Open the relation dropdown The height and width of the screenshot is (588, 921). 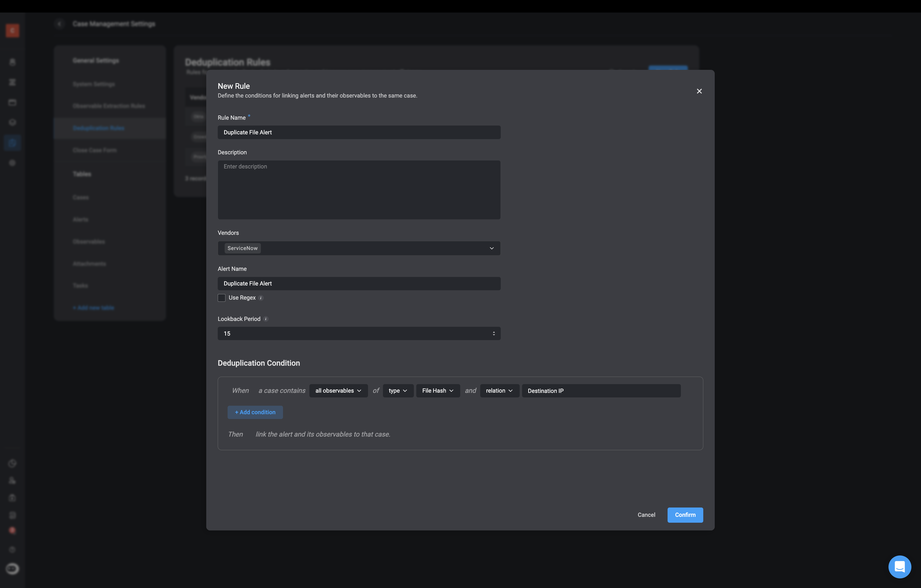(499, 390)
